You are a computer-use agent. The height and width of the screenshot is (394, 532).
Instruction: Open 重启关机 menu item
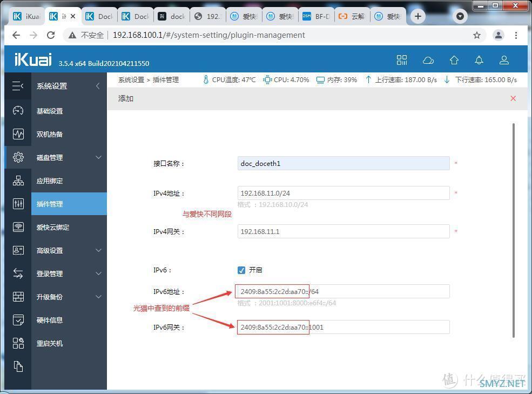click(x=50, y=343)
